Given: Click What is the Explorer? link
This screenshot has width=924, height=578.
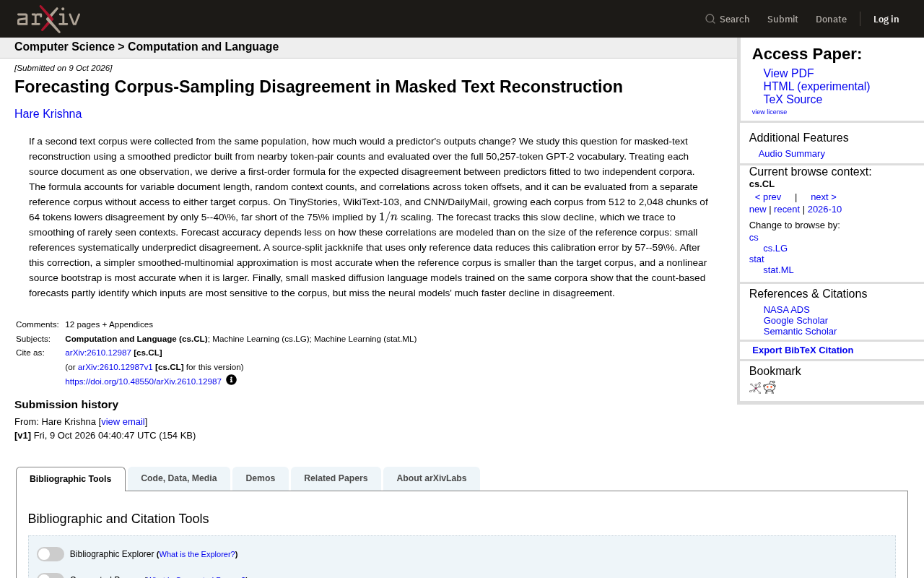Looking at the screenshot, I should click(197, 554).
